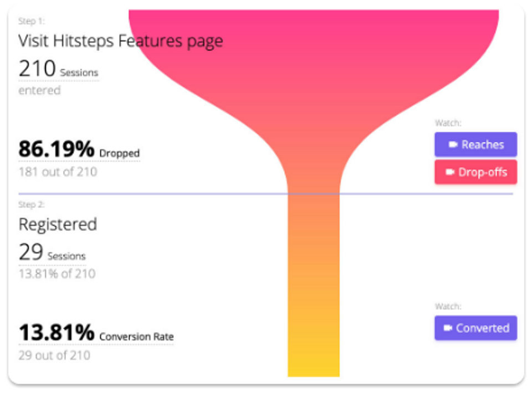Click the camera icon in Drop-offs button
The image size is (532, 393).
450,172
